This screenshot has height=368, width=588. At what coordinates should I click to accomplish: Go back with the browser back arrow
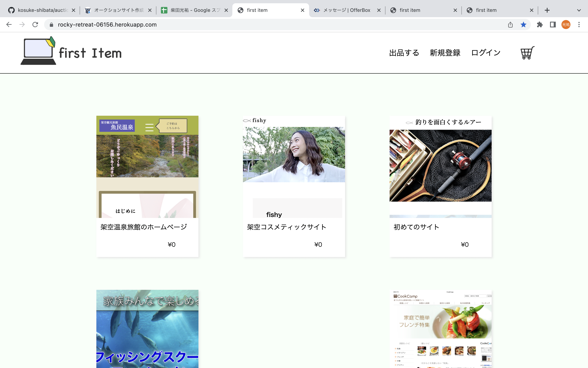[9, 25]
